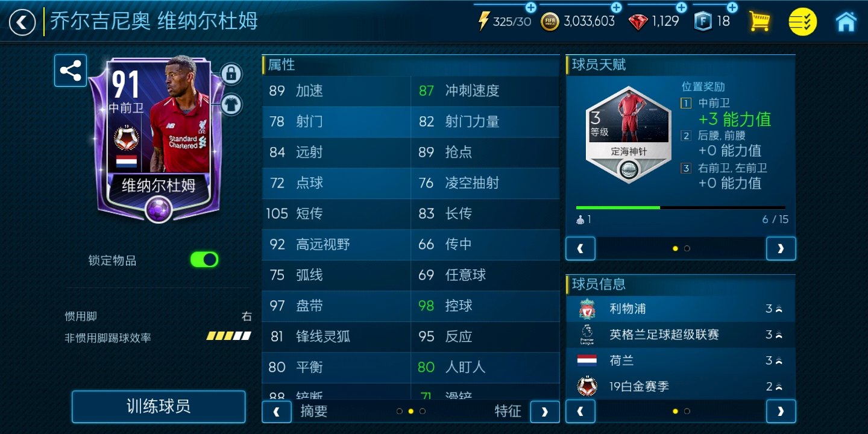Open the jersey kit icon next to the card

pos(231,104)
